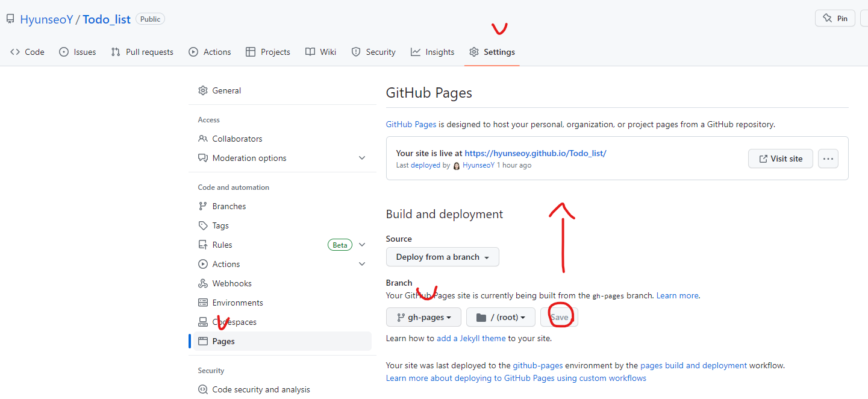Click the Branches git-branch icon in sidebar

click(203, 206)
